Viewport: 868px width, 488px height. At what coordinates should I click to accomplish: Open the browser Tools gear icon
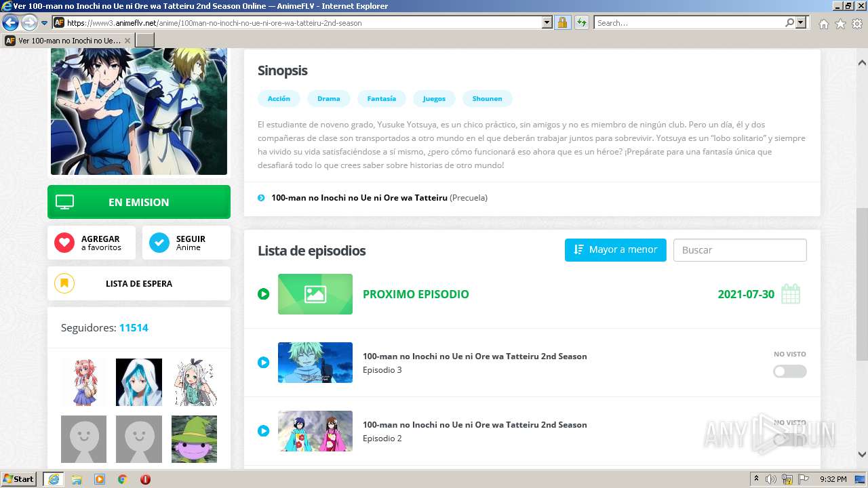(x=857, y=24)
